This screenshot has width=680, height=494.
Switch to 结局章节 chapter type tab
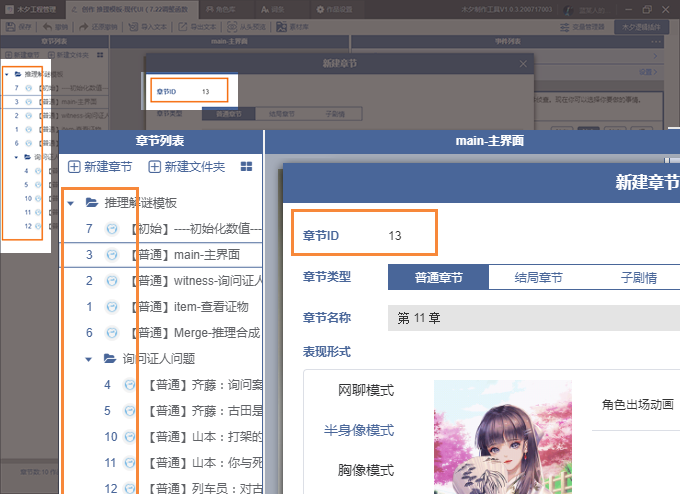pyautogui.click(x=538, y=278)
